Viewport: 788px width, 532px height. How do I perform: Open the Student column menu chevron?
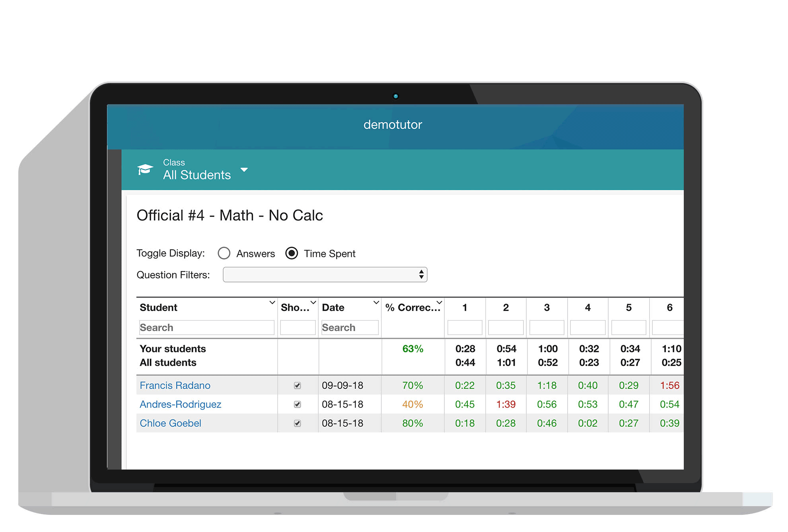(x=272, y=303)
